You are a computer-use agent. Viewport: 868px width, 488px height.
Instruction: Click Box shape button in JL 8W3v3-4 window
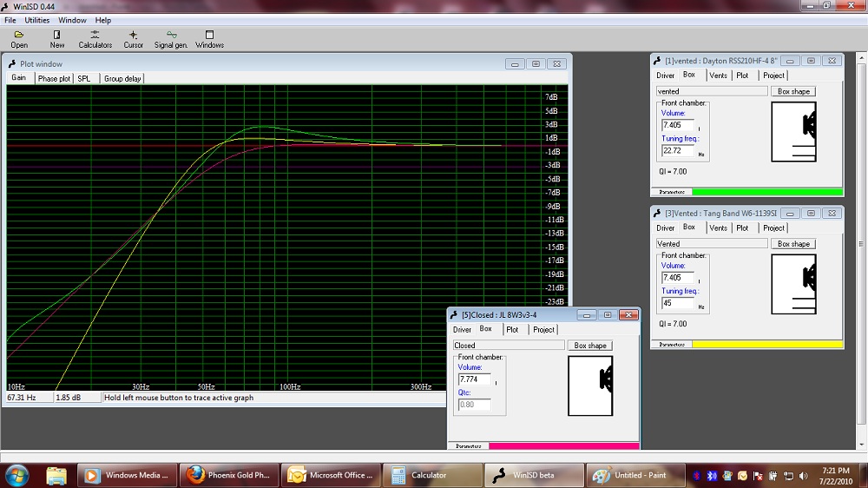coord(590,345)
